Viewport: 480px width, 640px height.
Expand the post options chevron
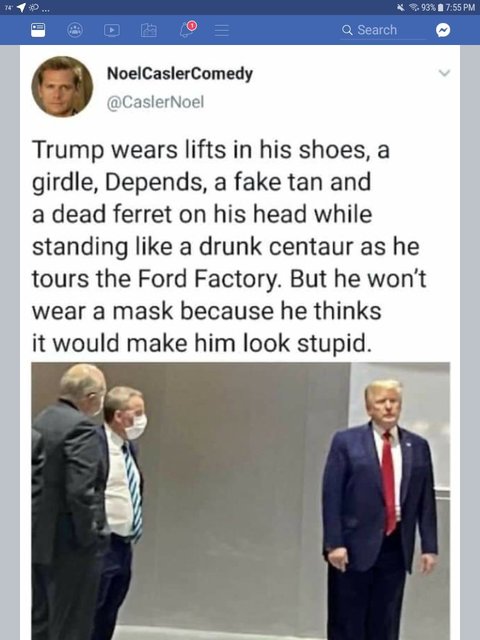[x=444, y=73]
